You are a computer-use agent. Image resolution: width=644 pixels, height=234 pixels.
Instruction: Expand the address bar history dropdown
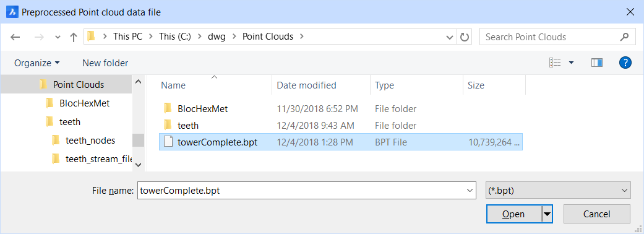pos(449,37)
